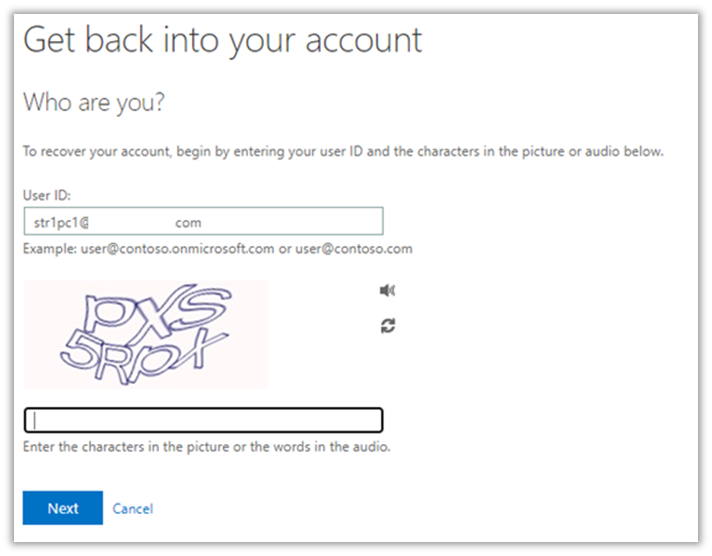Click the 'com' ending in User ID field
Viewport: 712px width, 556px height.
coord(188,223)
